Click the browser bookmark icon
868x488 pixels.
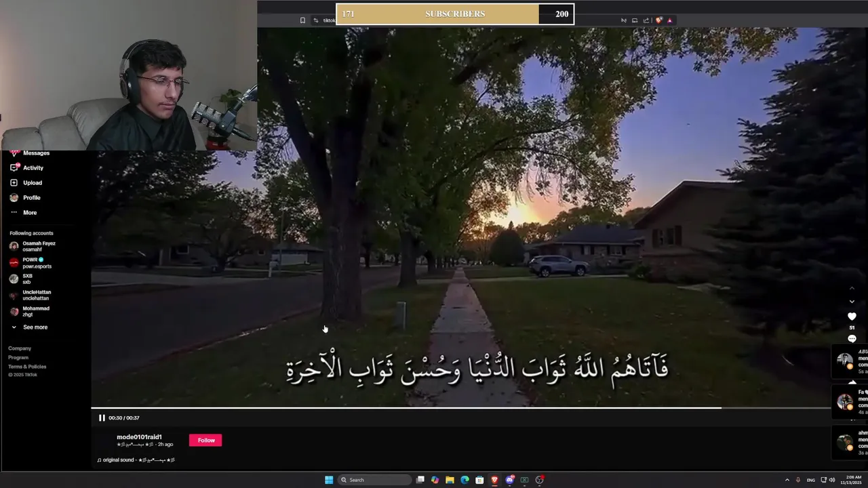[x=302, y=20]
